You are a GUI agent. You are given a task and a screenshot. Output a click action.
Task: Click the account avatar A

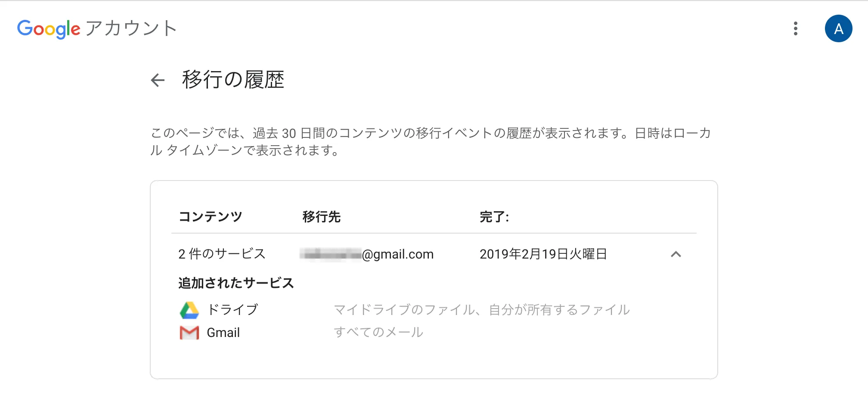[x=838, y=29]
